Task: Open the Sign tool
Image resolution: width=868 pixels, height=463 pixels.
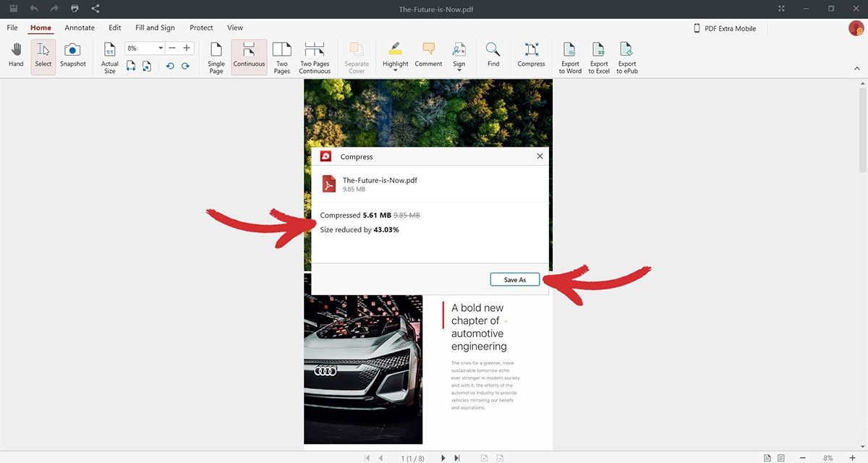Action: (x=459, y=54)
